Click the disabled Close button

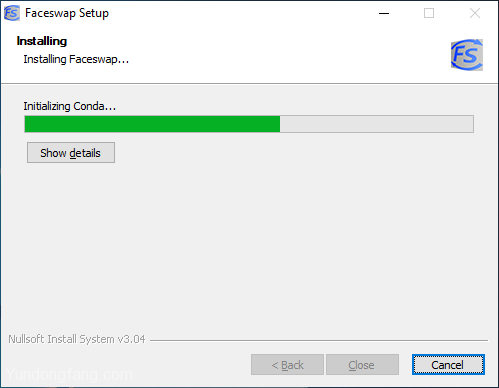pos(362,365)
